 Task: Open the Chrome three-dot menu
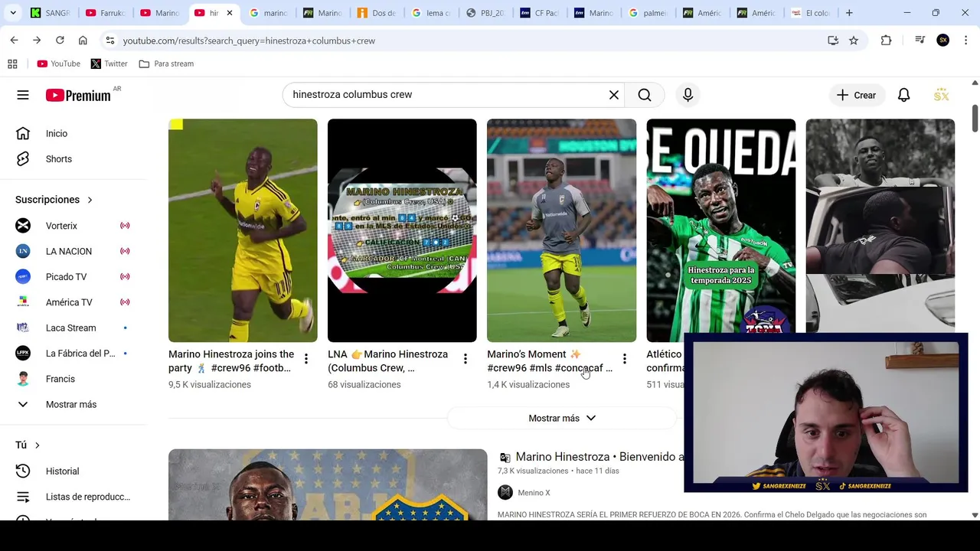coord(966,41)
